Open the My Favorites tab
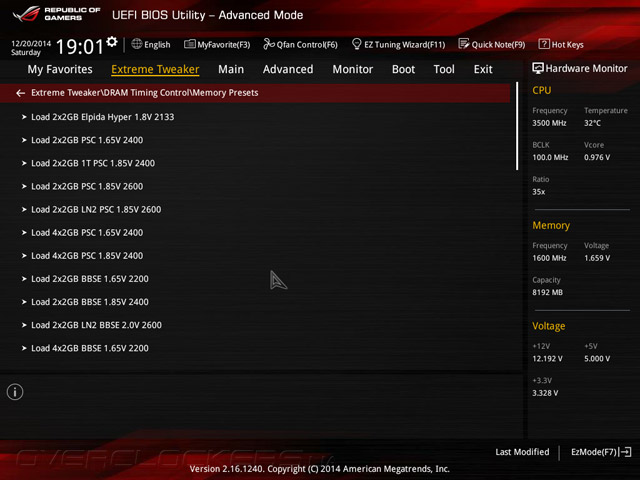 [x=60, y=69]
